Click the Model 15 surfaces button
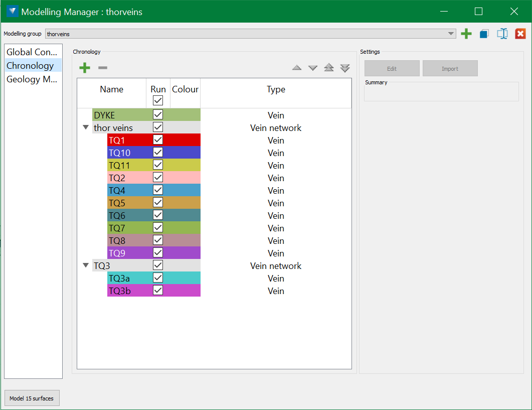The image size is (532, 410). (x=32, y=398)
